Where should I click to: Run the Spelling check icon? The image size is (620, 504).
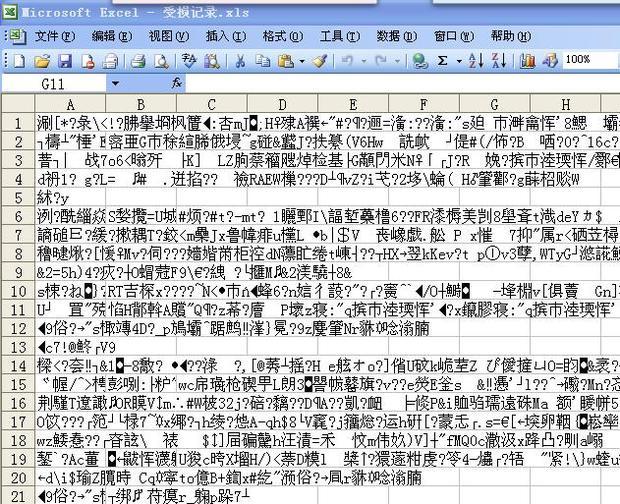pos(189,61)
